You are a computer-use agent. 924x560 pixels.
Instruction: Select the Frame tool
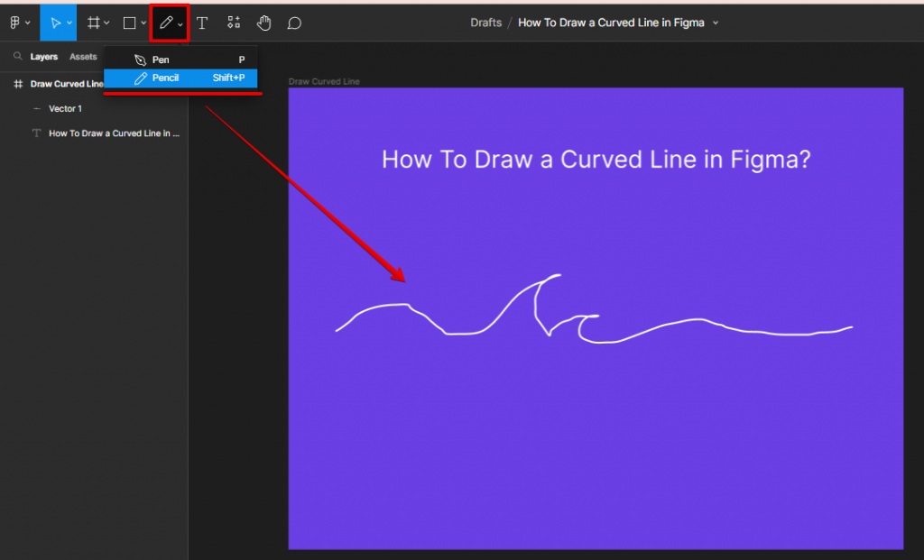coord(94,22)
